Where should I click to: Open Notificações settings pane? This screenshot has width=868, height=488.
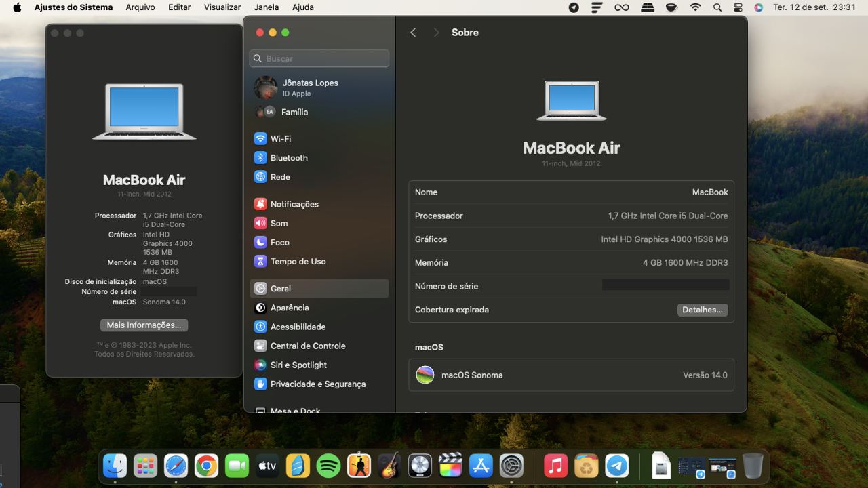pyautogui.click(x=294, y=204)
